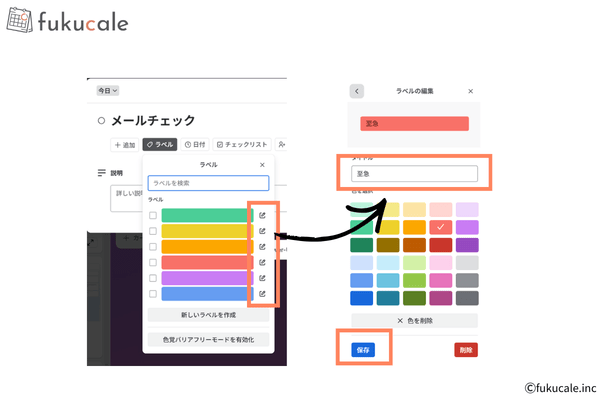Open the チェックリスト option
The height and width of the screenshot is (400, 600).
point(242,145)
